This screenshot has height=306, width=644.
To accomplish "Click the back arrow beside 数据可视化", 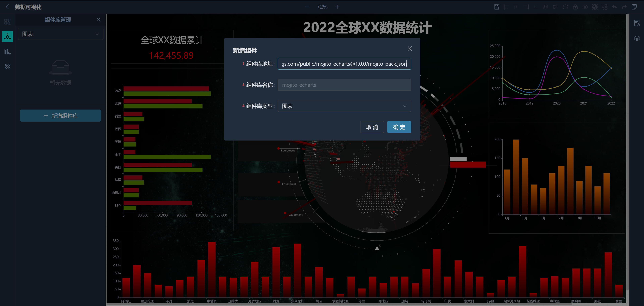I will click(8, 7).
